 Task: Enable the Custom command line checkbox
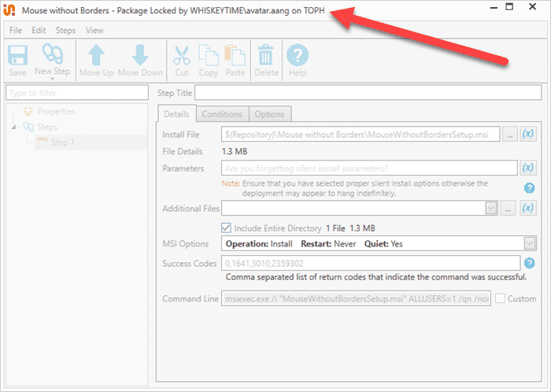point(500,298)
